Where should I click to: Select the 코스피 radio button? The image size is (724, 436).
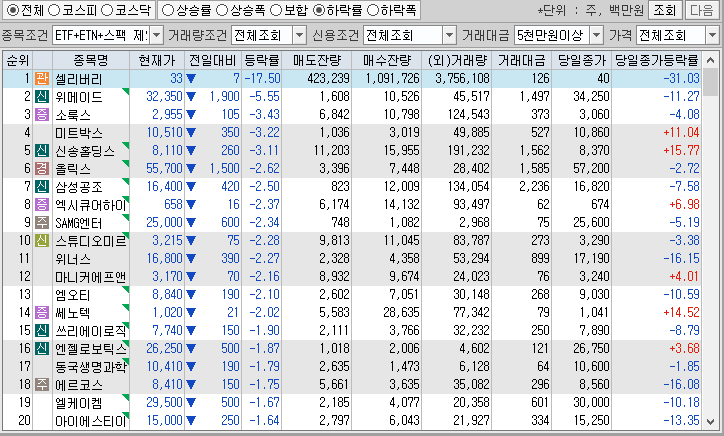coord(54,10)
